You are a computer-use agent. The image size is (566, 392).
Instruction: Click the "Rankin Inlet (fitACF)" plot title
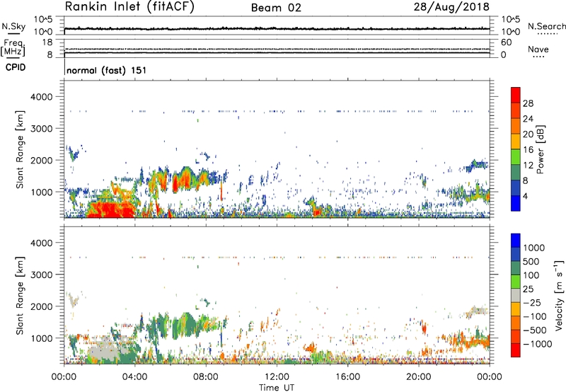[129, 6]
